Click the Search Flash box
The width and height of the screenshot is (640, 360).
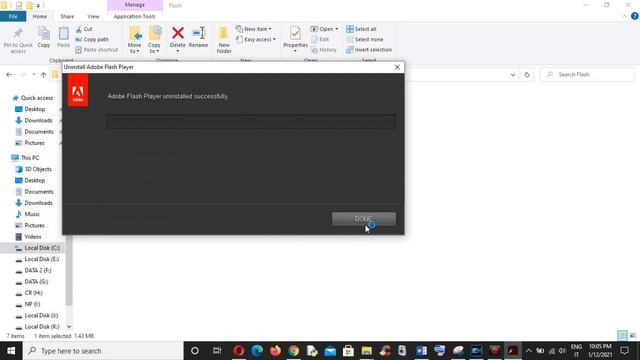[587, 74]
